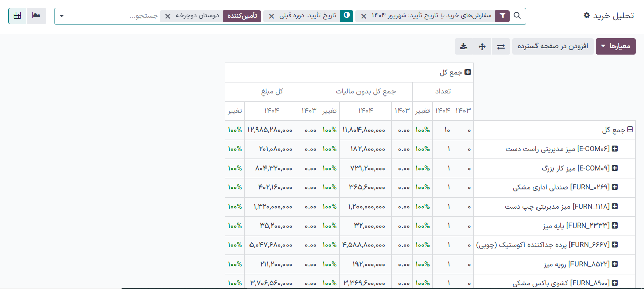Flip the pivot table axes
The width and height of the screenshot is (644, 289).
point(501,46)
